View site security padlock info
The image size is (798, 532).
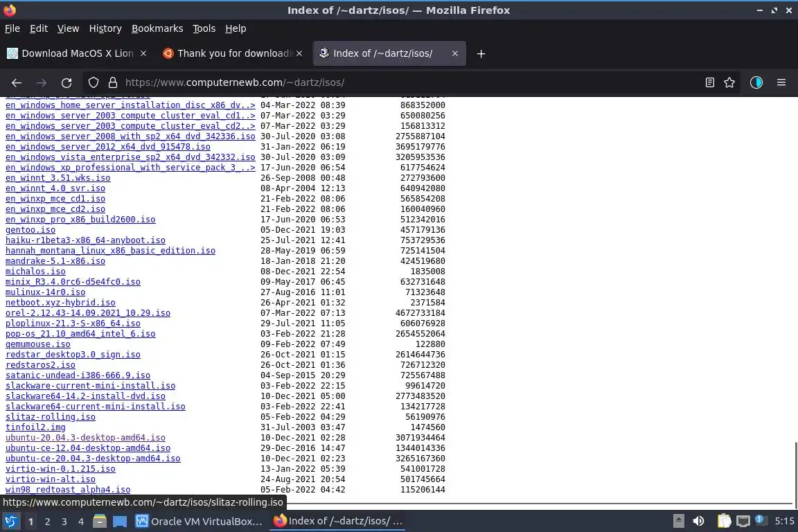click(x=113, y=82)
